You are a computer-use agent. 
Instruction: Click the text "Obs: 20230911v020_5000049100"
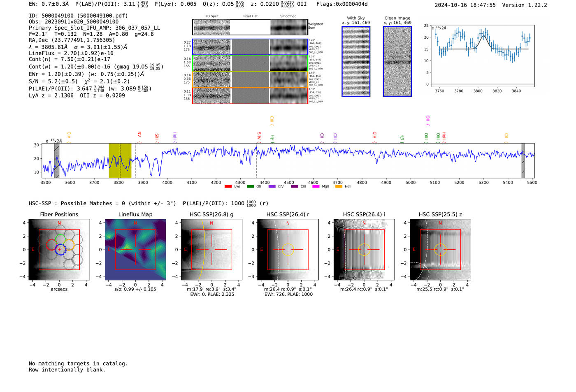point(74,22)
